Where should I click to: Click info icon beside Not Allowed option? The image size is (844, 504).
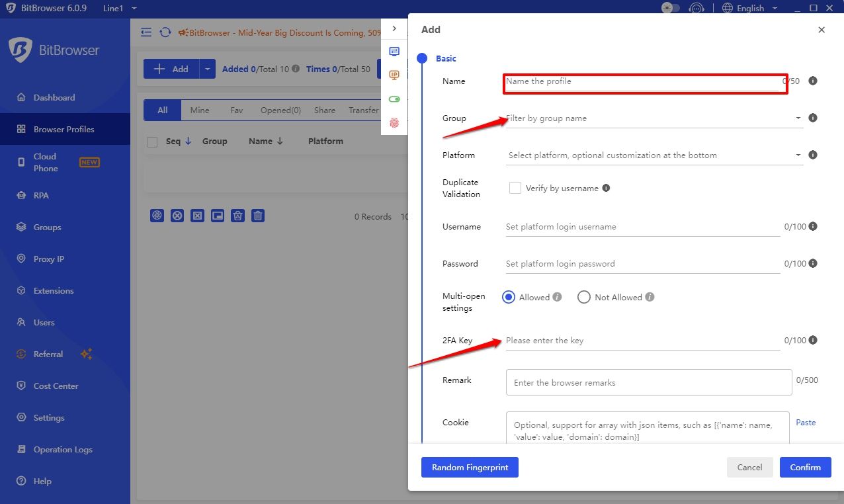click(x=650, y=297)
